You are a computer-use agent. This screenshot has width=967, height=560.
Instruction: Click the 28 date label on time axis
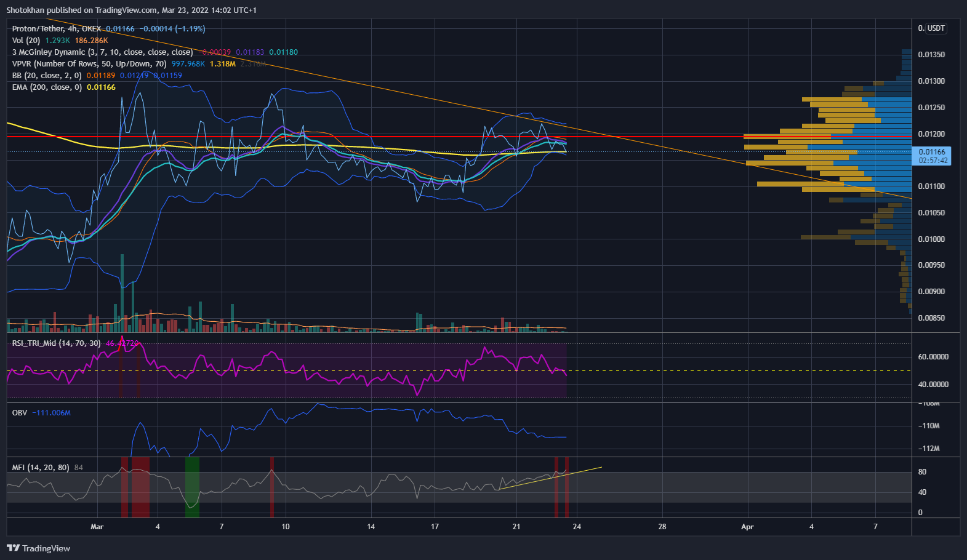tap(662, 527)
